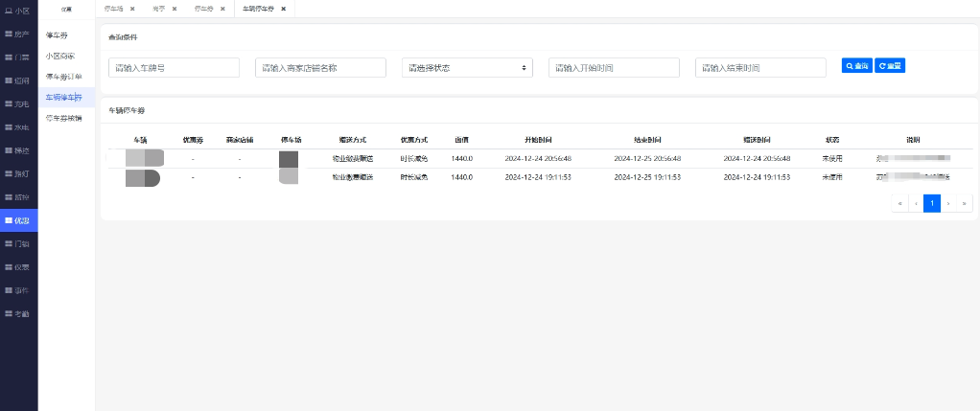Viewport: 980px width, 411px height.
Task: Go to the last page in pagination
Action: [x=964, y=203]
